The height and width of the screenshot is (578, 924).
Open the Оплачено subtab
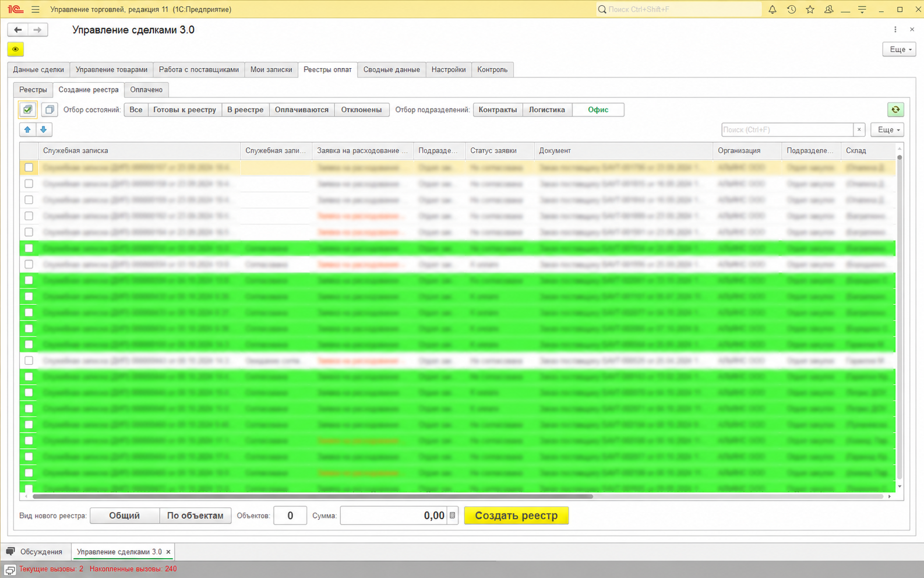(x=146, y=90)
